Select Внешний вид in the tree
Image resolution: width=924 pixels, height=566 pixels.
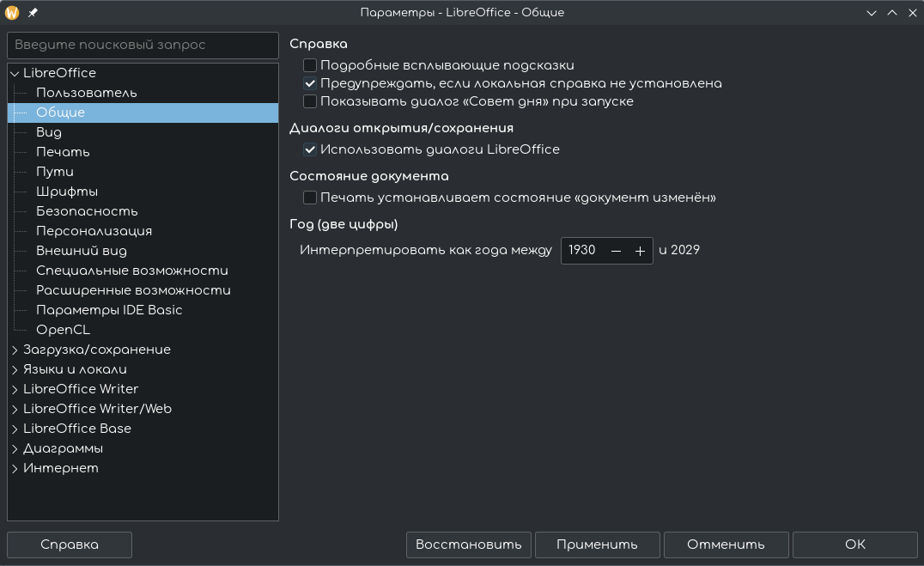tap(82, 251)
